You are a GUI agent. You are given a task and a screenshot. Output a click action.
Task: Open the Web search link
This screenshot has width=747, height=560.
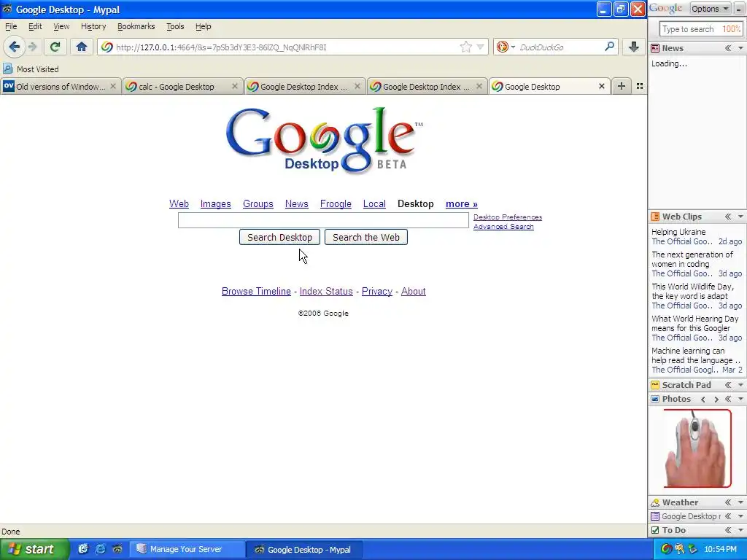tap(179, 204)
